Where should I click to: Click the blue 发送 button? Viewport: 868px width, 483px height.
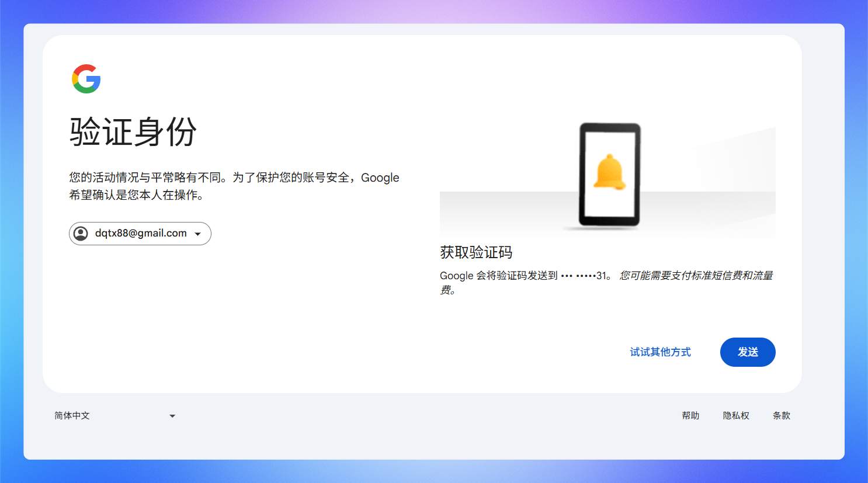click(748, 352)
